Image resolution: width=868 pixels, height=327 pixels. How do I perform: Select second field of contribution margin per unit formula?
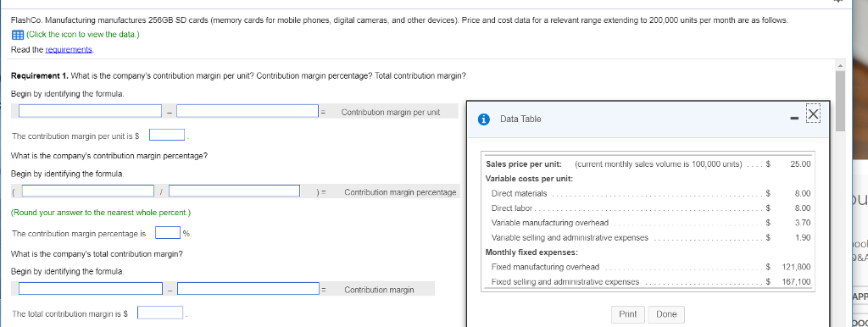(x=248, y=111)
